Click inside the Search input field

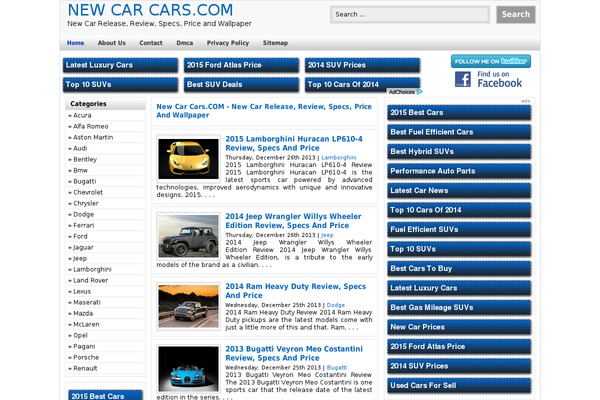click(410, 15)
